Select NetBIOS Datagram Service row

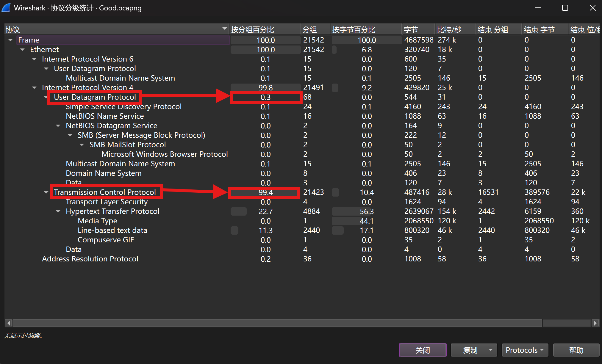[x=302, y=125]
